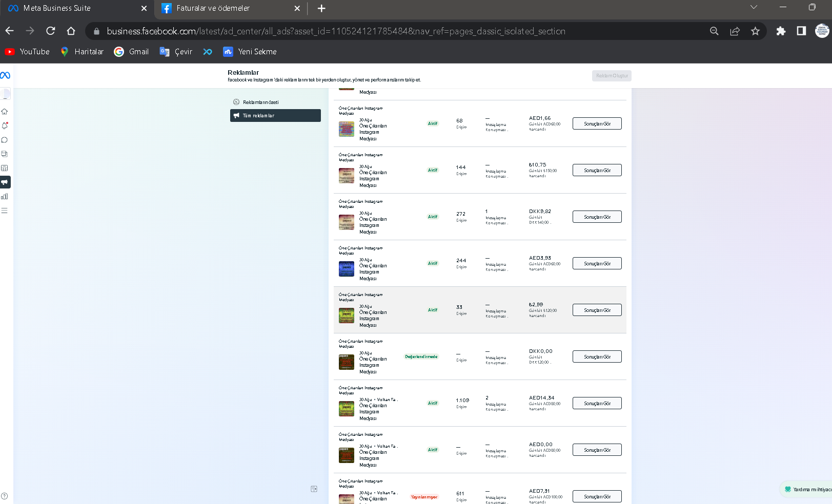
Task: Click the Ads megaphone icon in sidebar
Action: 5,182
